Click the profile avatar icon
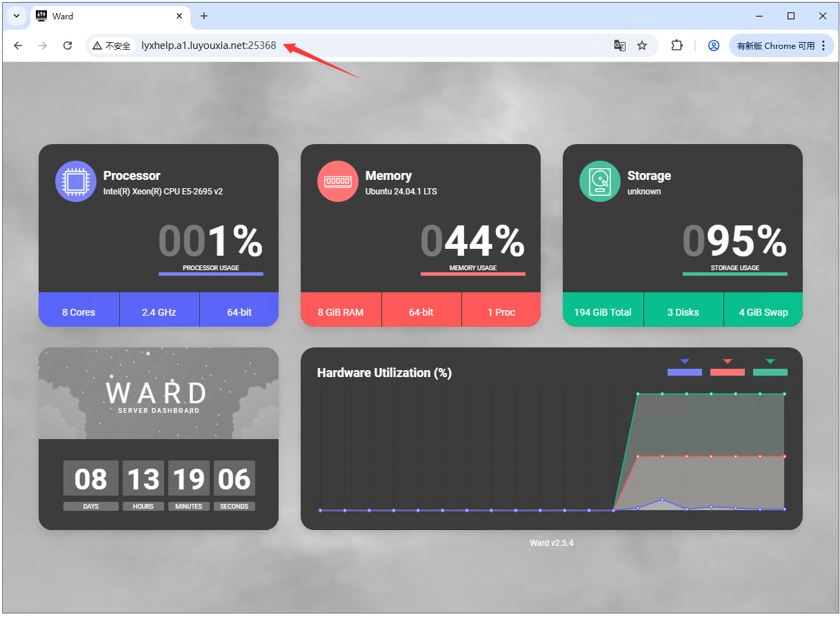Viewport: 840px width, 619px height. (x=713, y=45)
